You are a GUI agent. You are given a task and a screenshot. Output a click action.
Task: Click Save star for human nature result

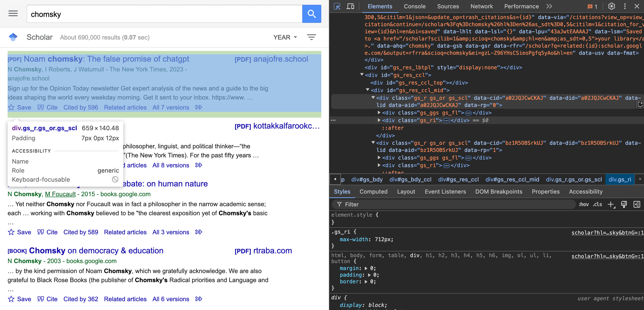pos(11,232)
